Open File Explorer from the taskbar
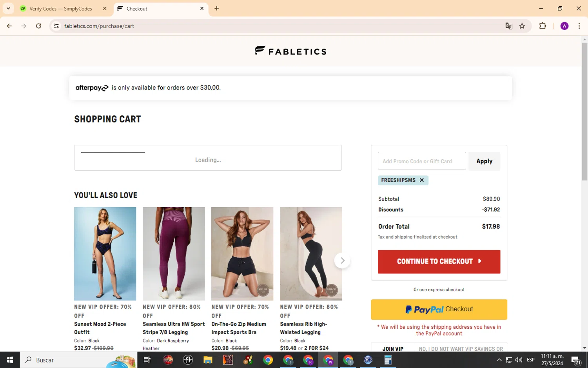The width and height of the screenshot is (588, 368). click(208, 360)
